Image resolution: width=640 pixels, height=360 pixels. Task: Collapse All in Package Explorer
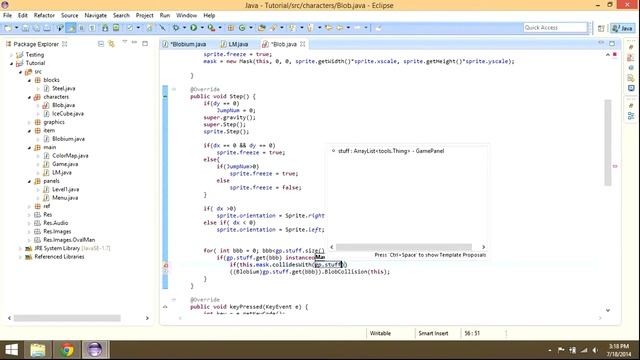click(101, 44)
